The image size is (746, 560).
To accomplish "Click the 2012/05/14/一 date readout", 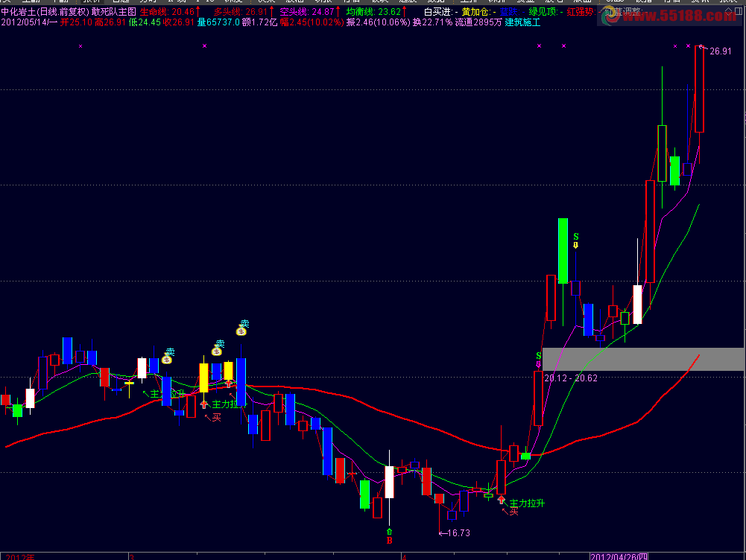I will pos(30,22).
